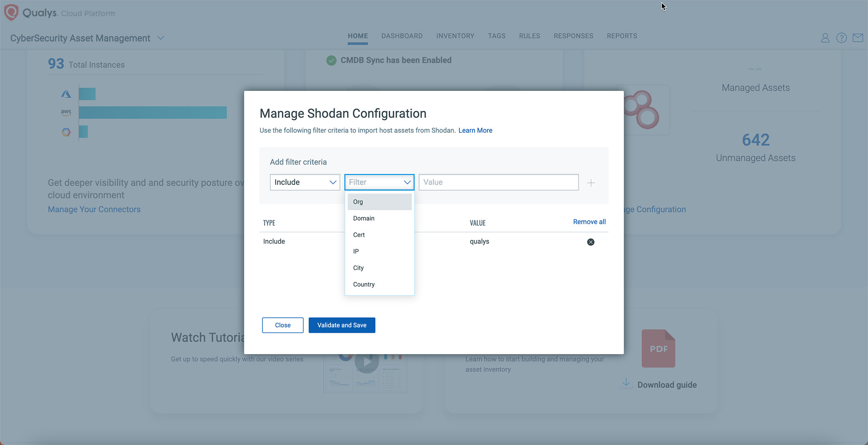The height and width of the screenshot is (445, 868).
Task: Expand the CyberSecurity Asset Management app selector
Action: (161, 38)
